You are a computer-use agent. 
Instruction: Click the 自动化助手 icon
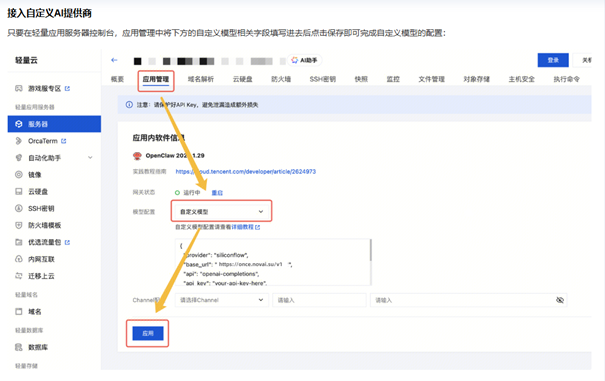[19, 157]
